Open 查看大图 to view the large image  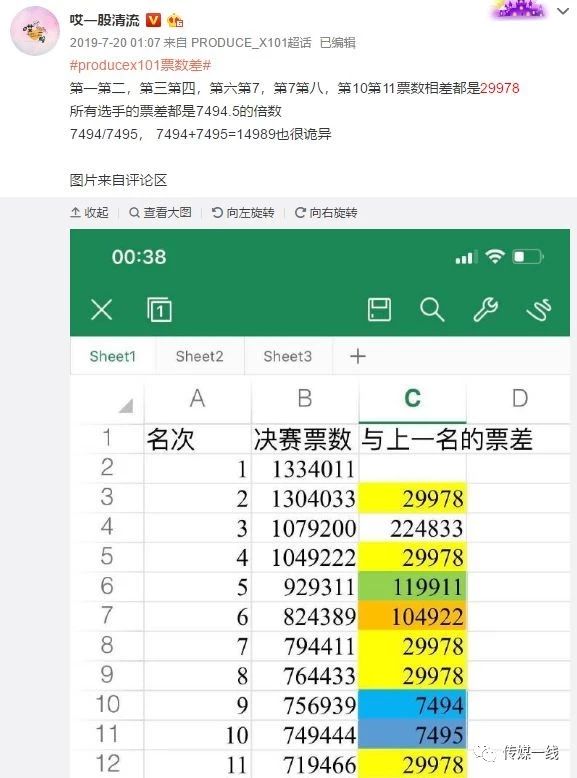[160, 212]
